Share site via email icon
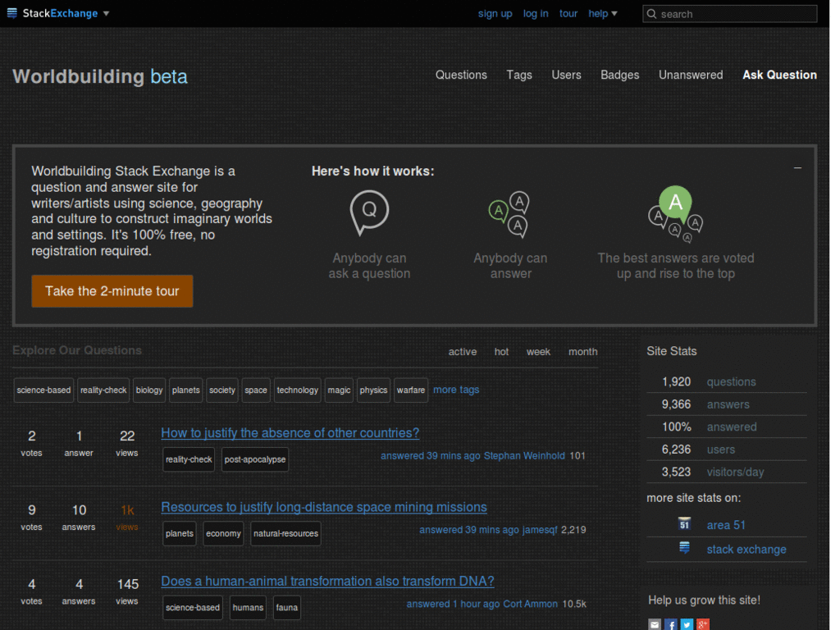The image size is (840, 630). click(x=655, y=624)
